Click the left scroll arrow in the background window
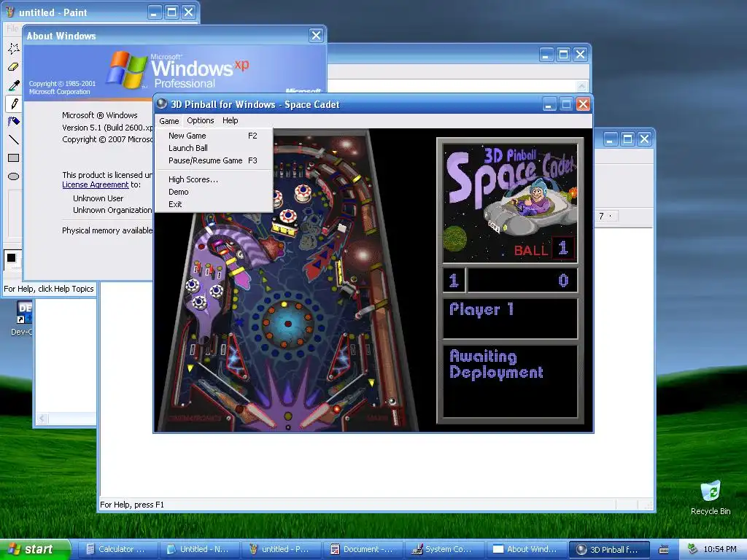The height and width of the screenshot is (560, 747). [42, 419]
